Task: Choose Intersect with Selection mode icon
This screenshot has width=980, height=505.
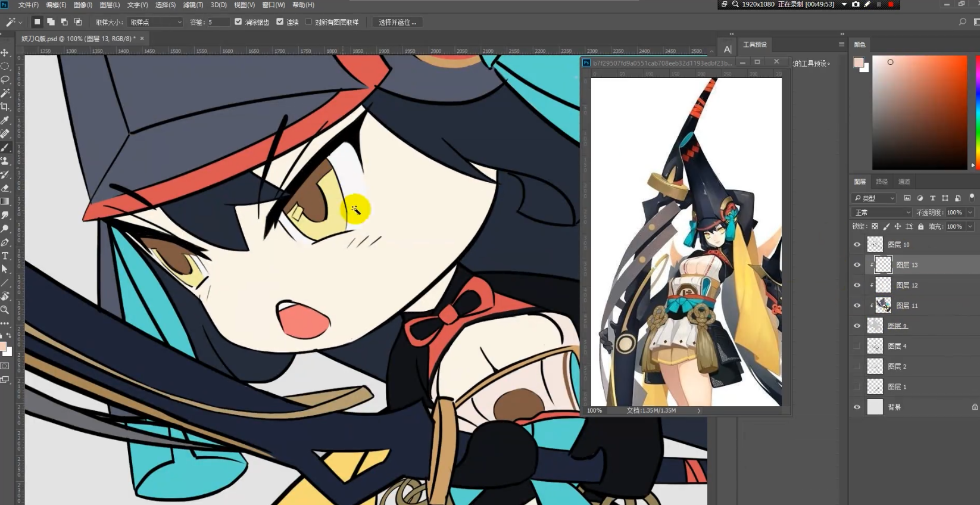Action: (78, 22)
